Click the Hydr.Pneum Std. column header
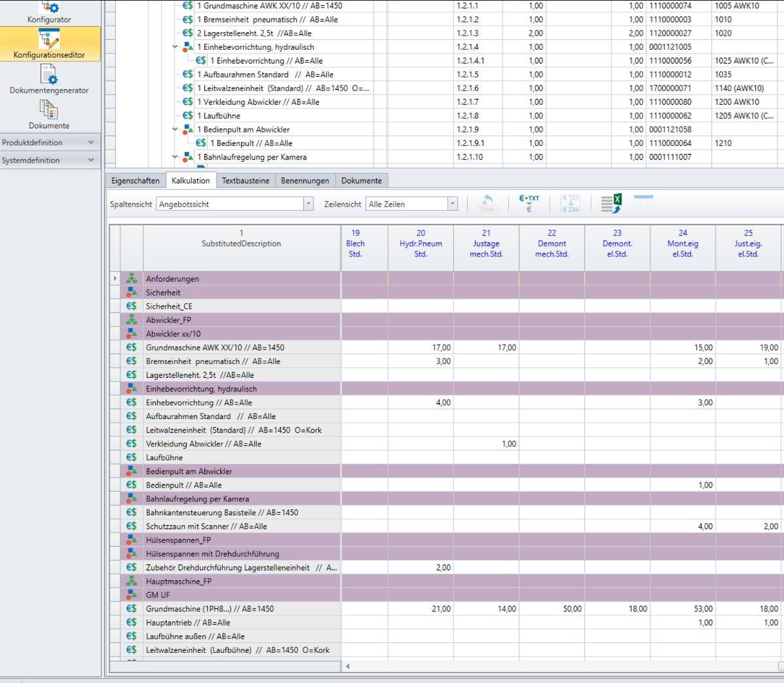The image size is (784, 683). (420, 244)
